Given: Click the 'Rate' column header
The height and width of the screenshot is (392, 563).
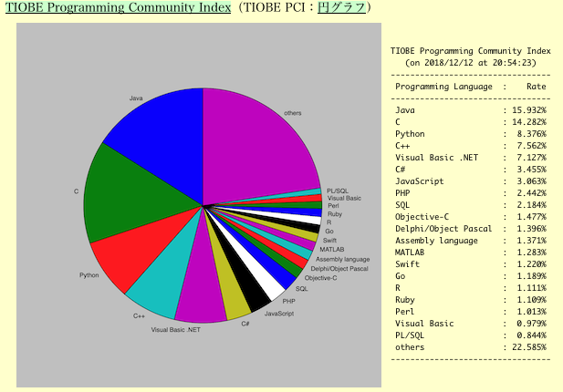Looking at the screenshot, I should tap(536, 87).
